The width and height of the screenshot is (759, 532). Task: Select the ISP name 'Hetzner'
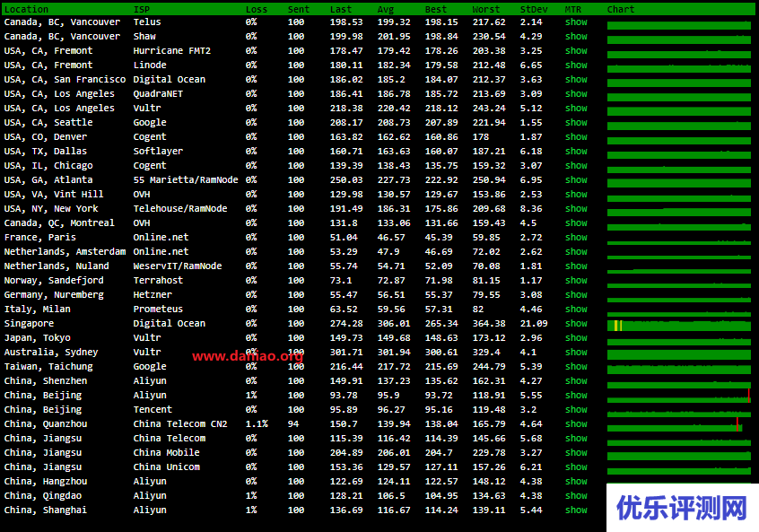[153, 295]
